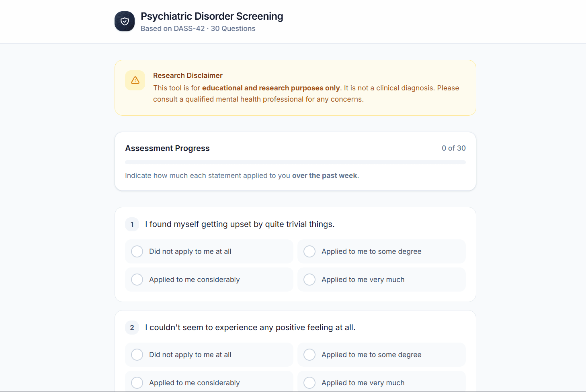Click the Research Disclaimer heading

[188, 75]
